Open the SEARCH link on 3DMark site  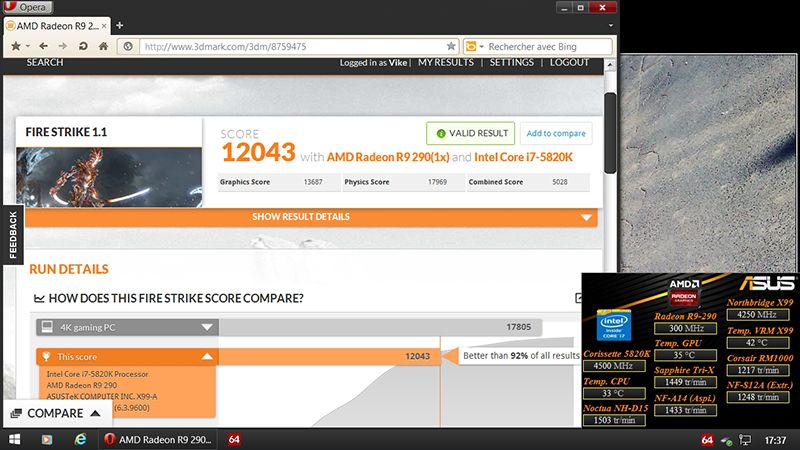tap(45, 62)
